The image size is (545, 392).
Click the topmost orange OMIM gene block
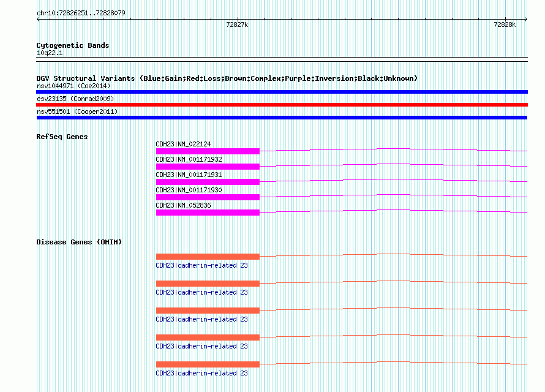point(208,257)
